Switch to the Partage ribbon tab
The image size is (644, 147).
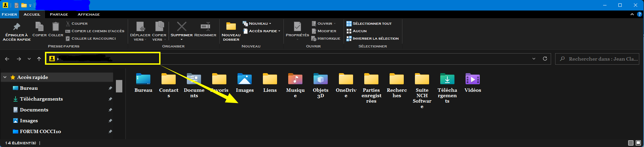click(x=59, y=14)
